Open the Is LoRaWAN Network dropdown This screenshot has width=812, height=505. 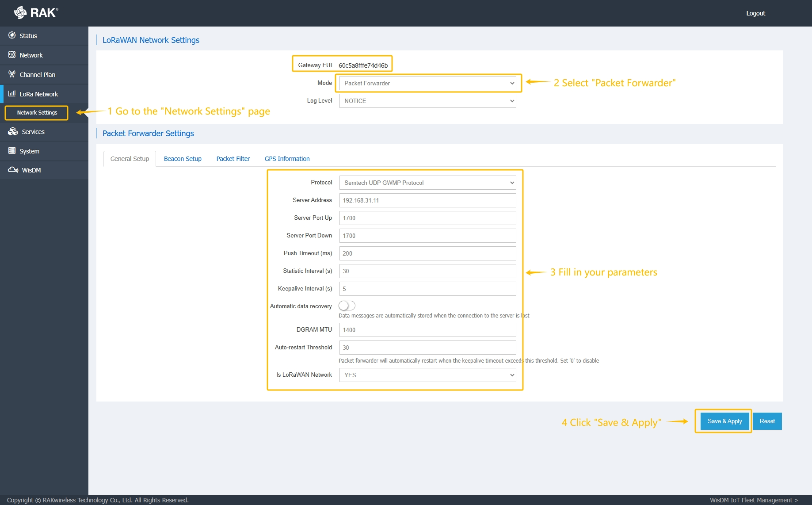tap(427, 375)
